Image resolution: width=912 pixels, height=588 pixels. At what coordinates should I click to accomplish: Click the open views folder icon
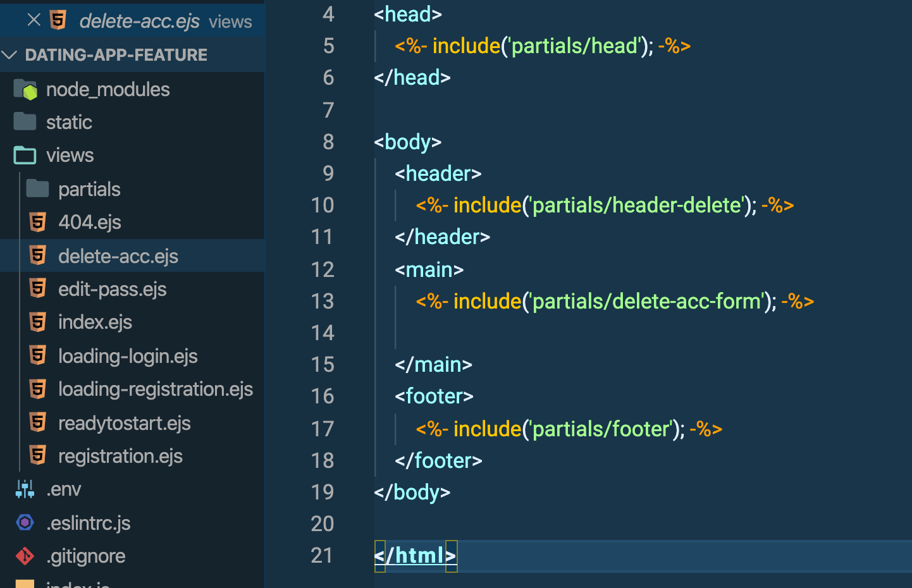[x=24, y=155]
